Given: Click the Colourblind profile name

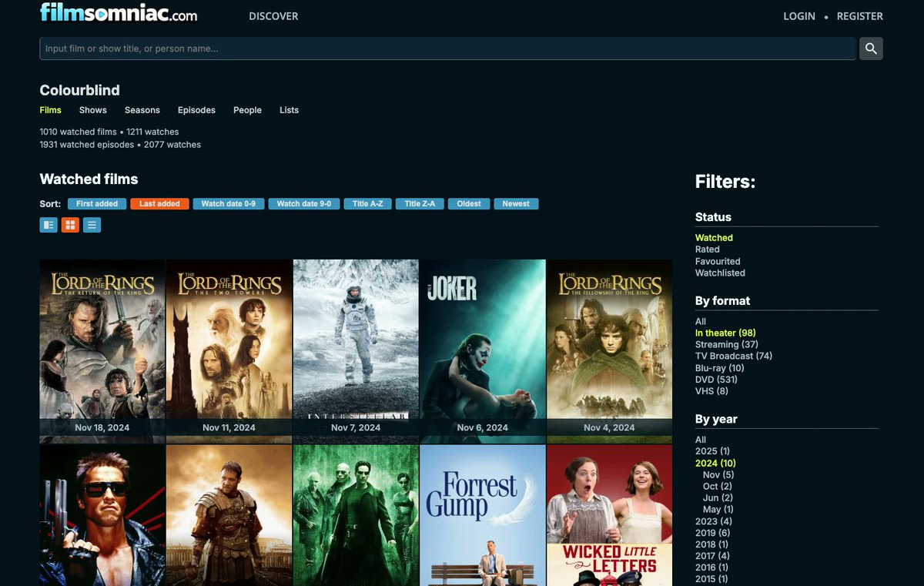Looking at the screenshot, I should pos(80,90).
